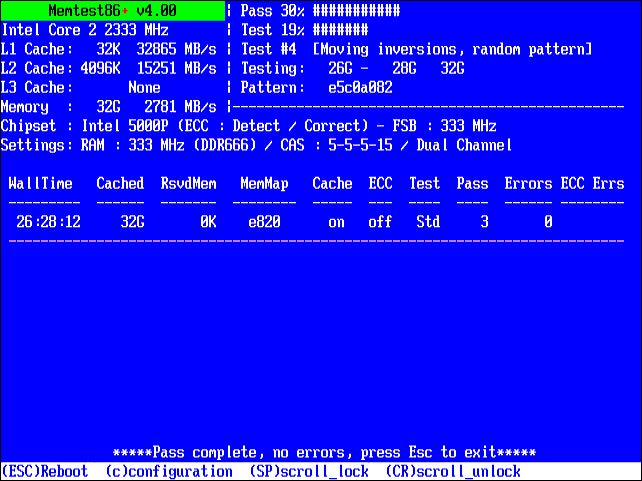The image size is (642, 481).
Task: Click the WallTime column header
Action: (41, 184)
